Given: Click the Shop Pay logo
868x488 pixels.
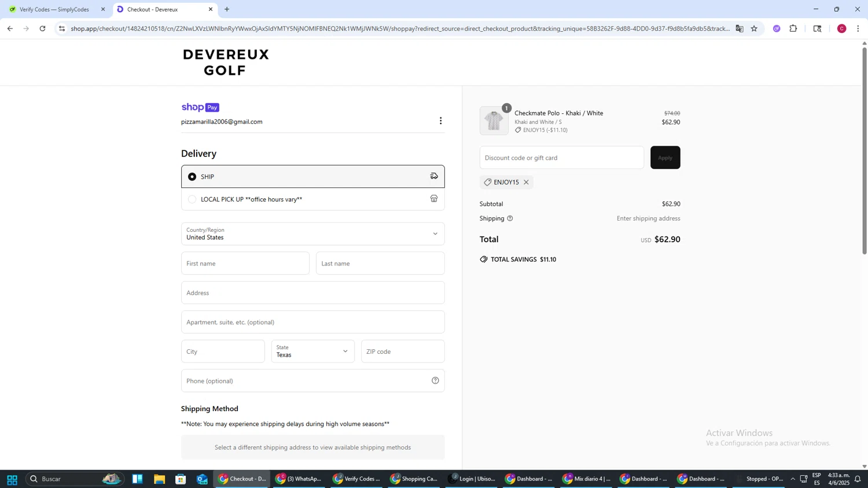Looking at the screenshot, I should coord(200,108).
